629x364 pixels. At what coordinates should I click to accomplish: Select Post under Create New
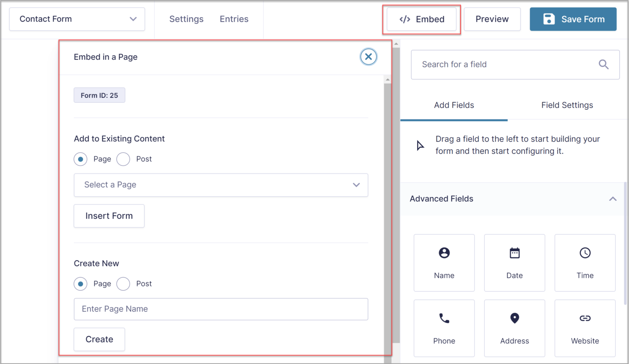pyautogui.click(x=123, y=284)
